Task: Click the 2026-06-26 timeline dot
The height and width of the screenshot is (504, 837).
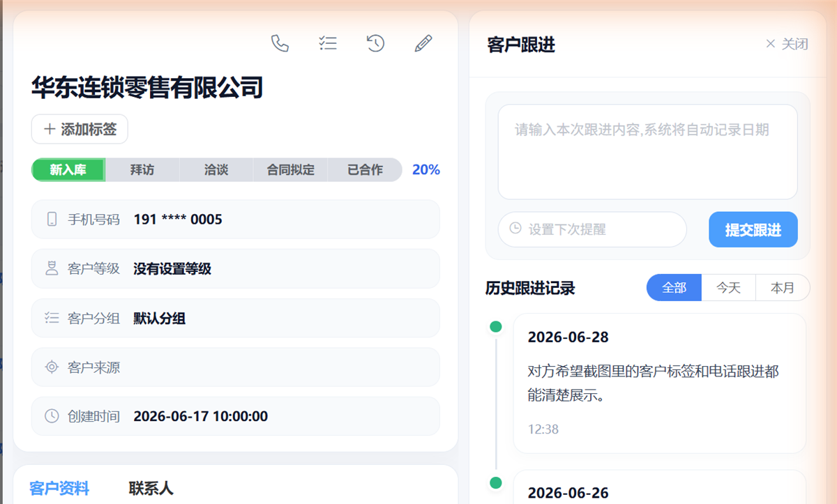Action: coord(496,482)
